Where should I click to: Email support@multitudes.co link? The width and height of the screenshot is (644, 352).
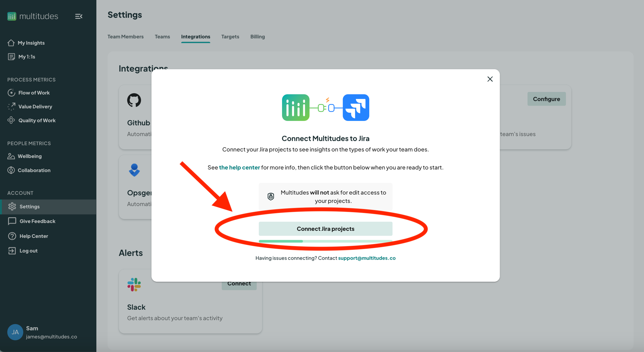pos(367,258)
